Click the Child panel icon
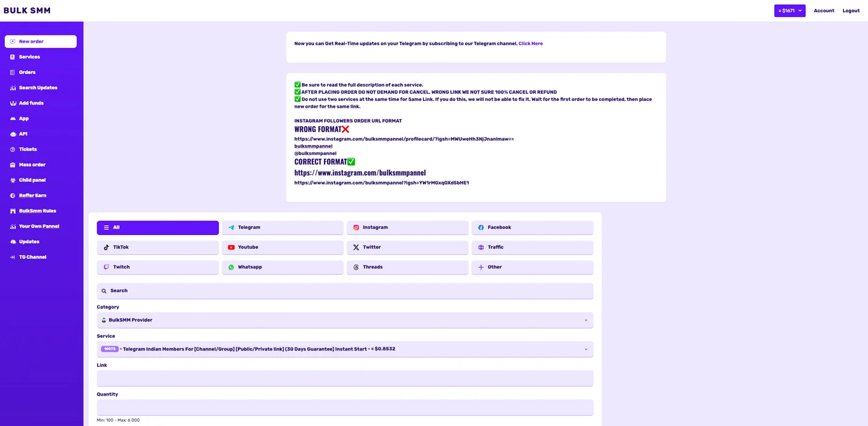868x426 pixels. click(13, 180)
